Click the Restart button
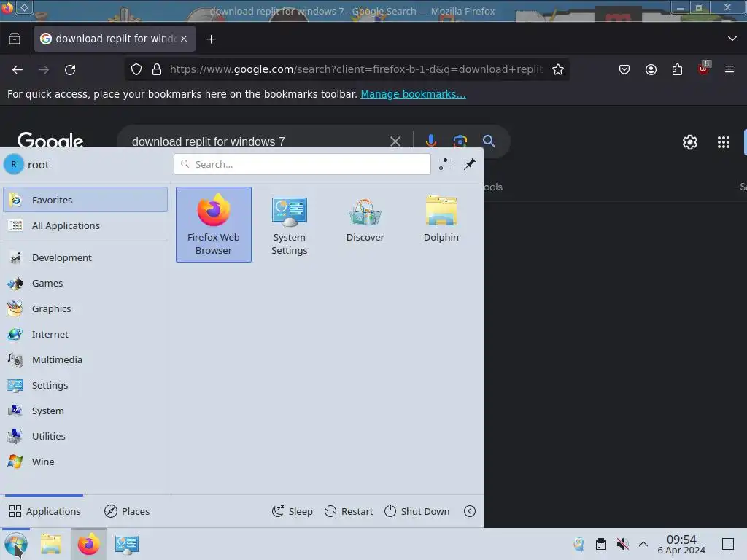 coord(349,511)
